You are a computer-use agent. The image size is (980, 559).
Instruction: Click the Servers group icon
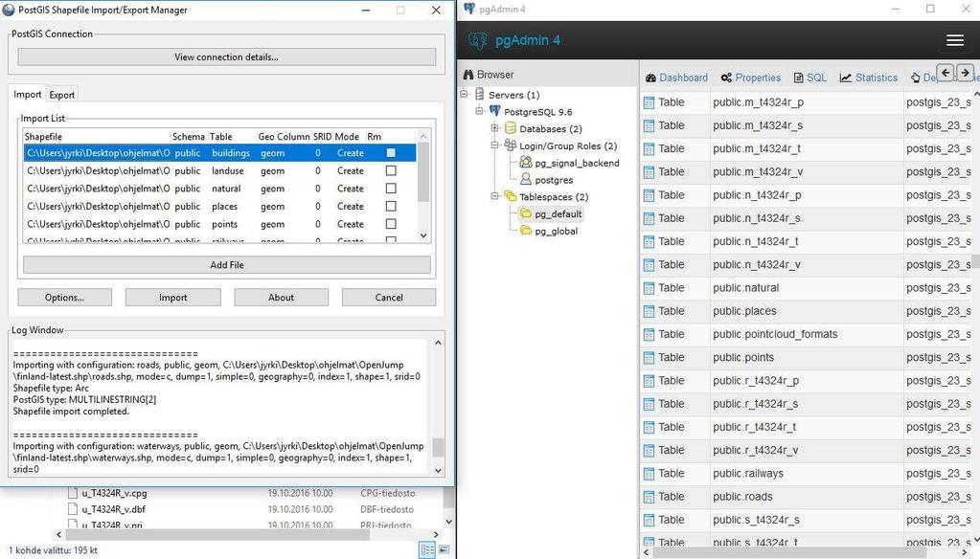(x=479, y=95)
